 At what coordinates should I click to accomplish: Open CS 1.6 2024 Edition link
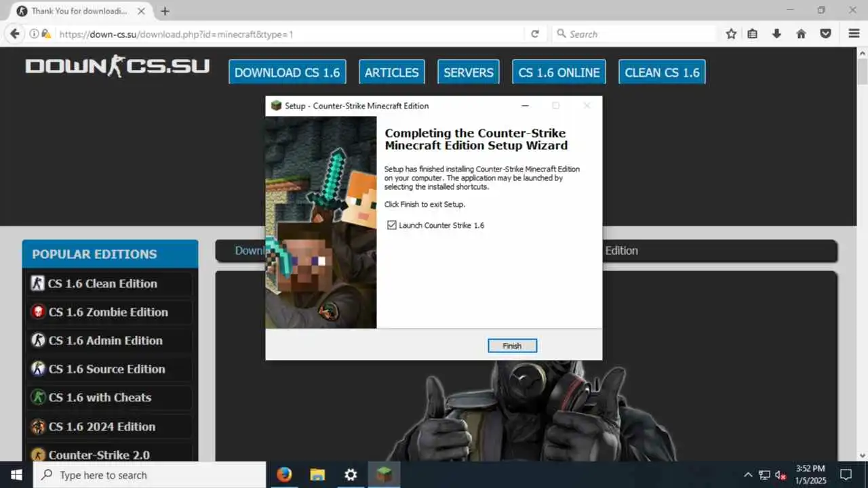pos(102,426)
